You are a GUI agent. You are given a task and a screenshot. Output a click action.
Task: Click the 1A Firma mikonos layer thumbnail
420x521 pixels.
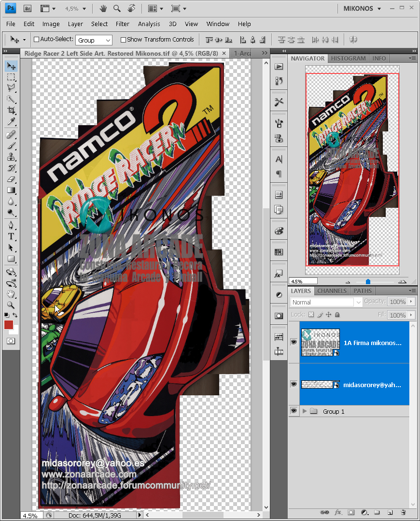point(321,342)
